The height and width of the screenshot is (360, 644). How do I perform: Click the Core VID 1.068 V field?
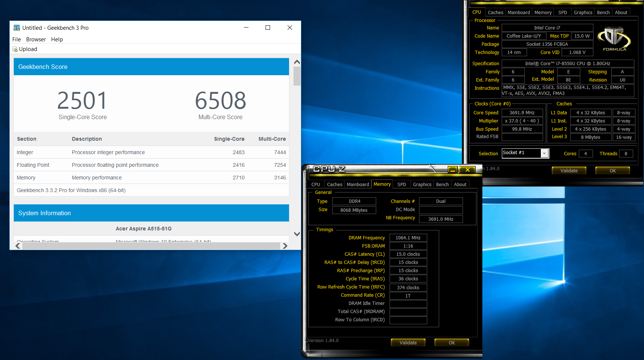coord(577,52)
